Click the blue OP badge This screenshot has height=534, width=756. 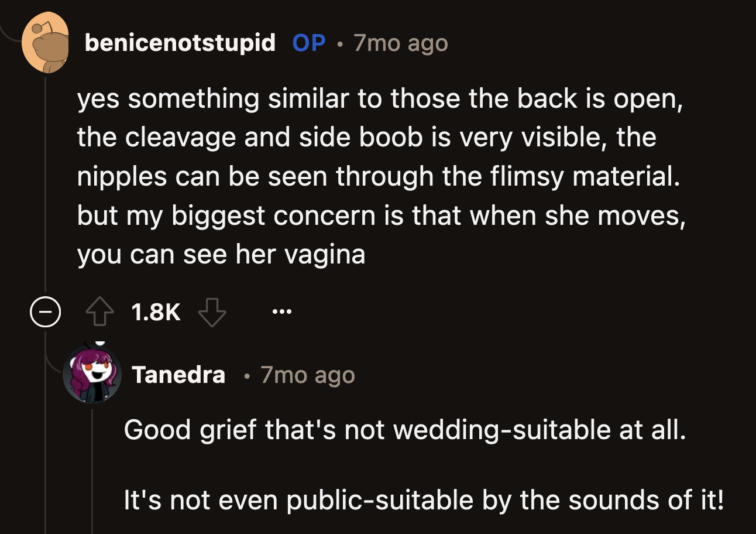coord(309,43)
